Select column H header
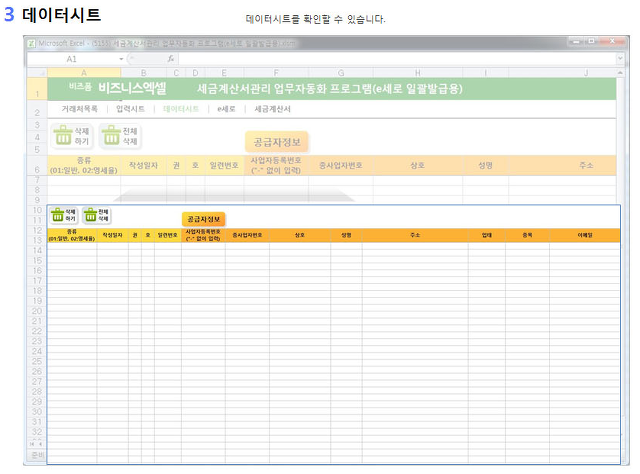The height and width of the screenshot is (474, 640). (x=418, y=73)
